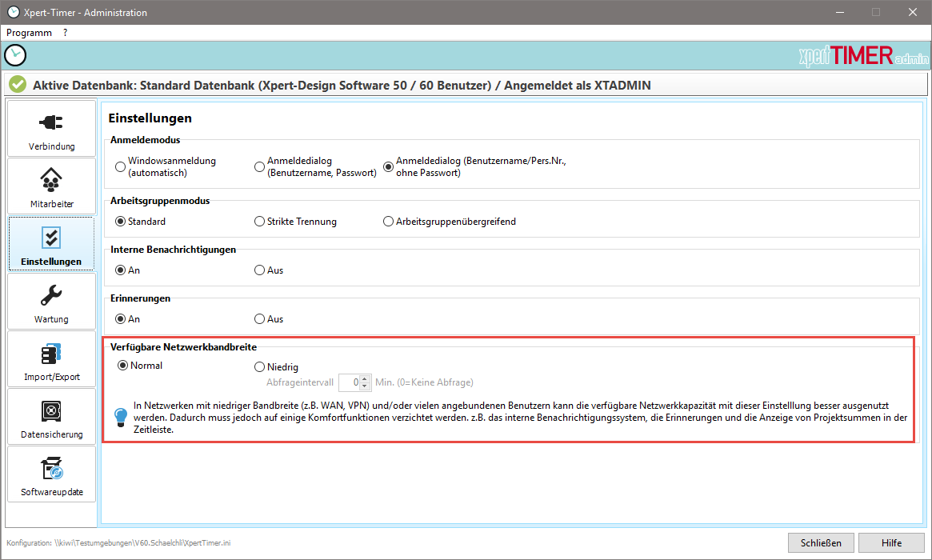This screenshot has height=560, width=932.
Task: Select Arbeitsgruppenübergreifend workgroup mode
Action: [x=389, y=222]
